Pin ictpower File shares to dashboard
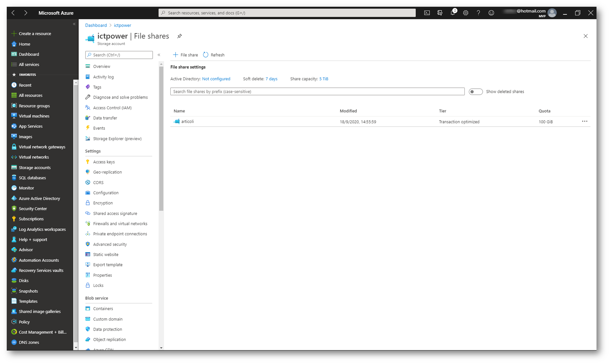Screen dimensions: 610x364 click(180, 36)
